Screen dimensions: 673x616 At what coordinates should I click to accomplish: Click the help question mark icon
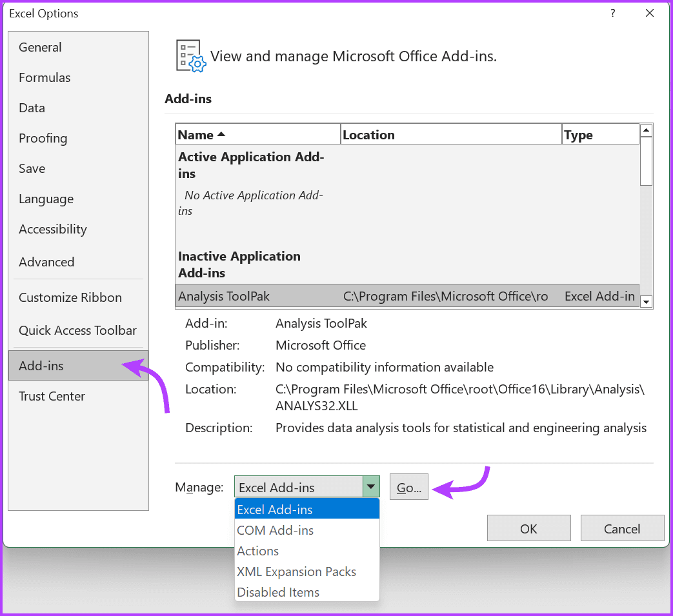tap(612, 13)
